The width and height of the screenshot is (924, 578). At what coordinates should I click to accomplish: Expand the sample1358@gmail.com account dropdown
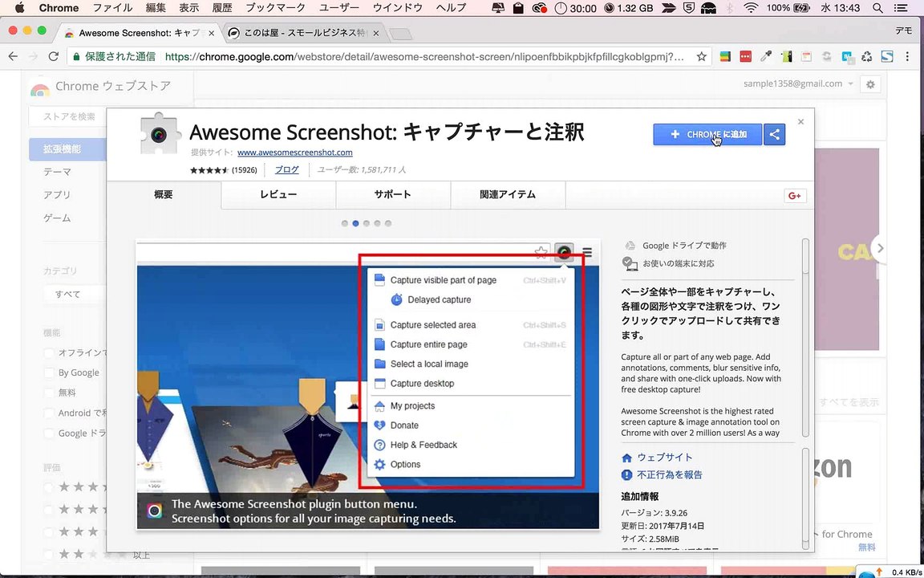point(799,83)
